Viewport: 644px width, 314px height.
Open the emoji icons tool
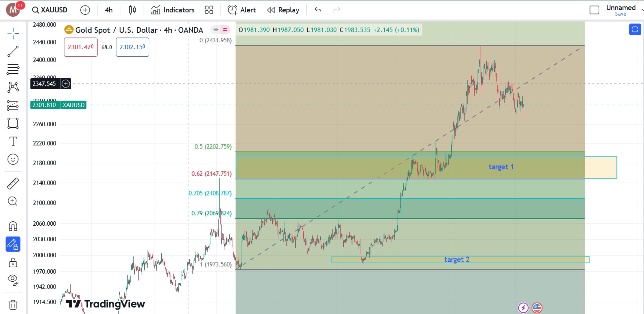pos(13,159)
